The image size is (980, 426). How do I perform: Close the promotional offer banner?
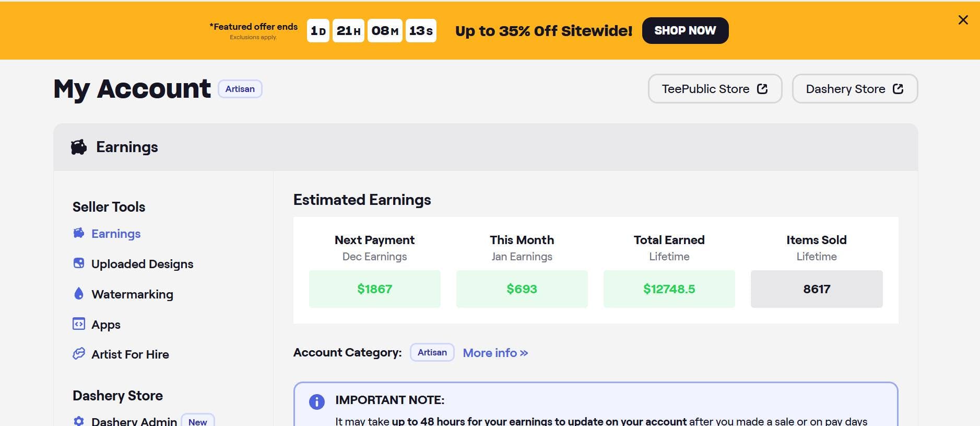(x=963, y=20)
